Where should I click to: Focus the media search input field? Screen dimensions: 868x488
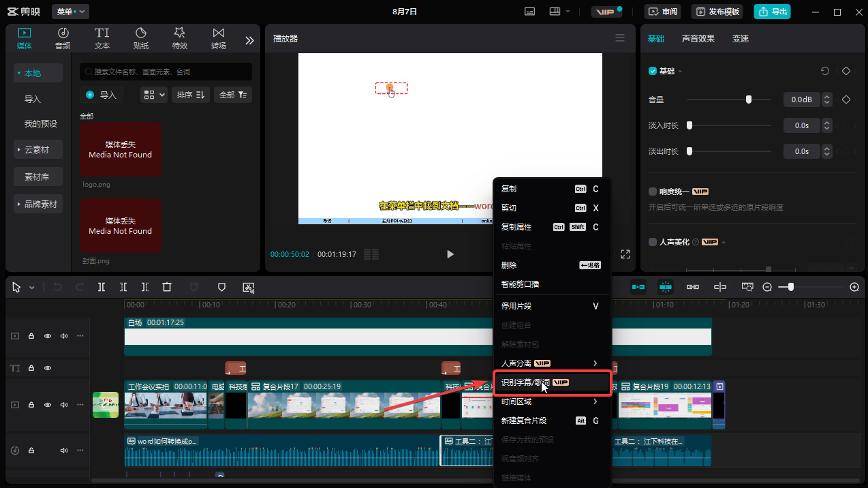166,72
